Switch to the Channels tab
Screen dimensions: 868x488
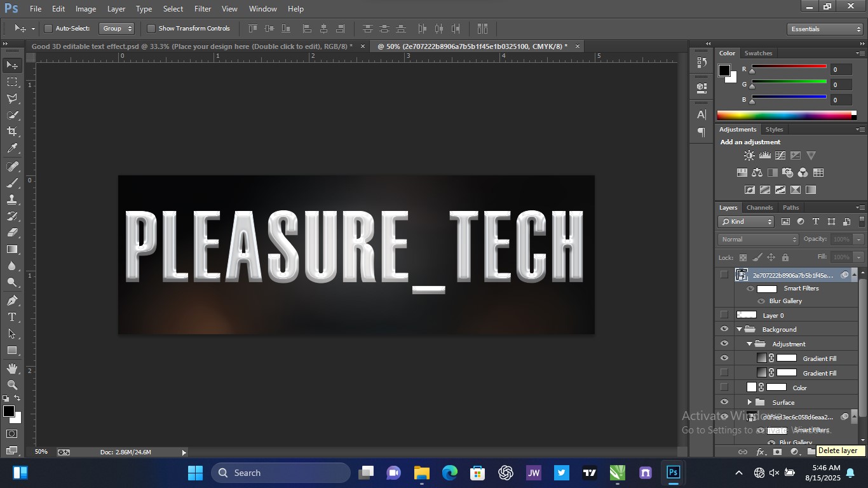[x=759, y=208]
